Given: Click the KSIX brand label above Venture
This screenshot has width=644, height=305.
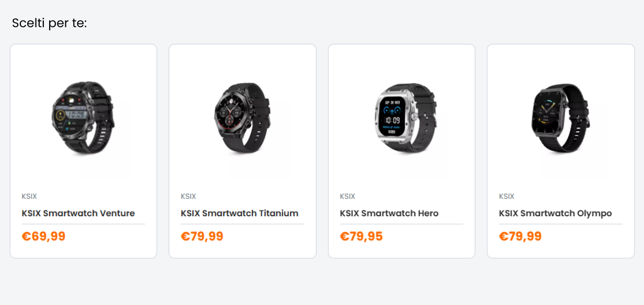Looking at the screenshot, I should pyautogui.click(x=29, y=196).
